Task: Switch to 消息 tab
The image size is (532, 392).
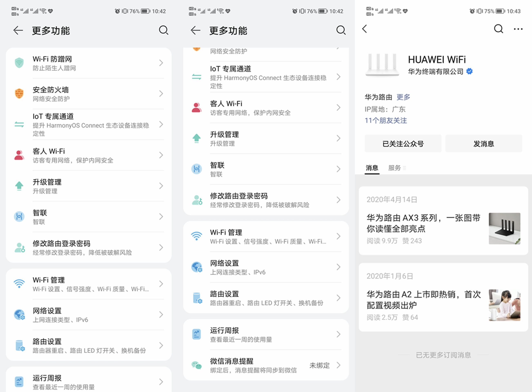Action: 372,168
